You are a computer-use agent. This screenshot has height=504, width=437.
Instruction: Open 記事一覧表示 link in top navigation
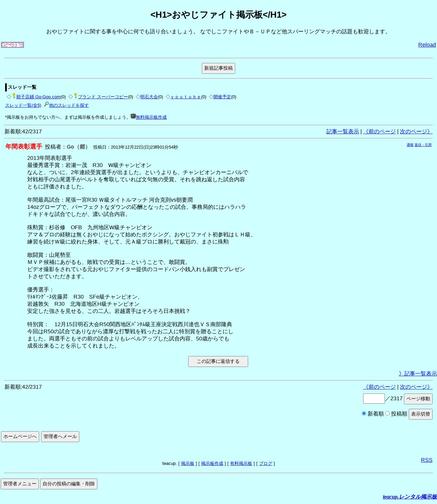coord(343,132)
